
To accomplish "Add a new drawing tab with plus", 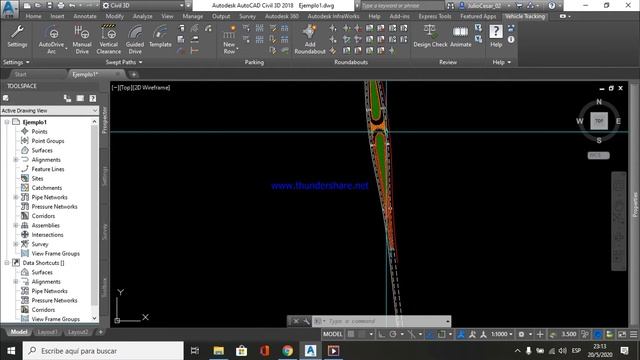I will click(x=133, y=74).
